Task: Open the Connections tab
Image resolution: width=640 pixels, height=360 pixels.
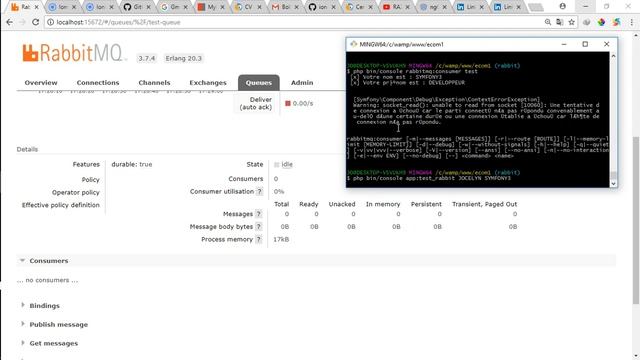Action: 98,82
